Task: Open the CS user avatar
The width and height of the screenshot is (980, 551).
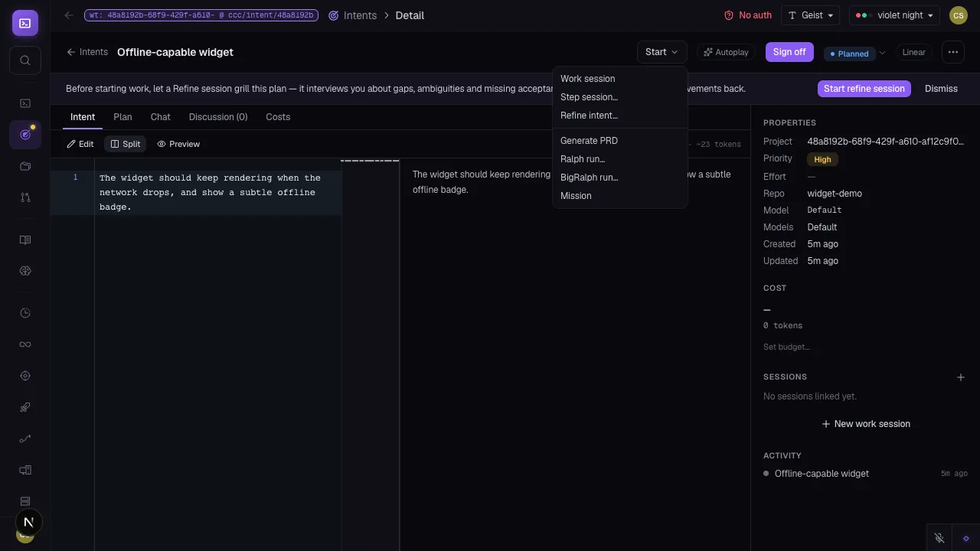Action: point(958,15)
